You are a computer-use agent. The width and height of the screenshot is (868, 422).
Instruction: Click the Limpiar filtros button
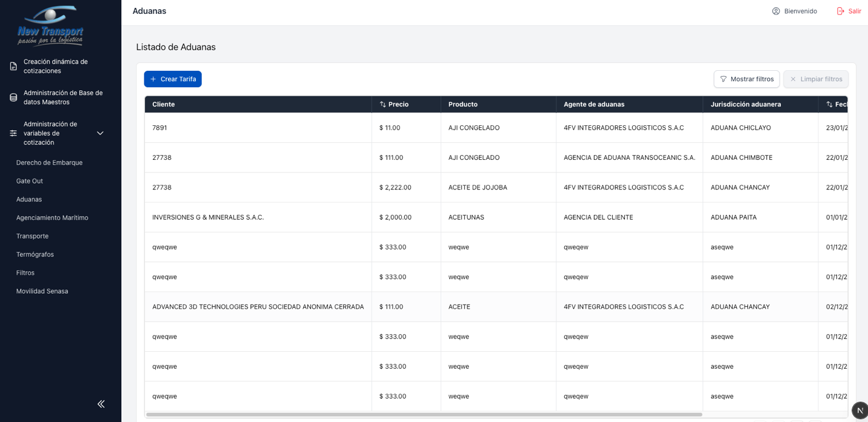pyautogui.click(x=815, y=79)
